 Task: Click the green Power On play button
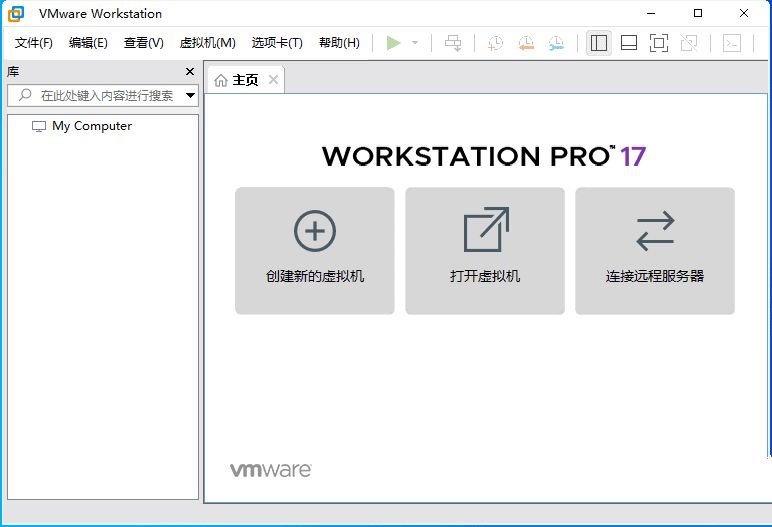point(393,43)
